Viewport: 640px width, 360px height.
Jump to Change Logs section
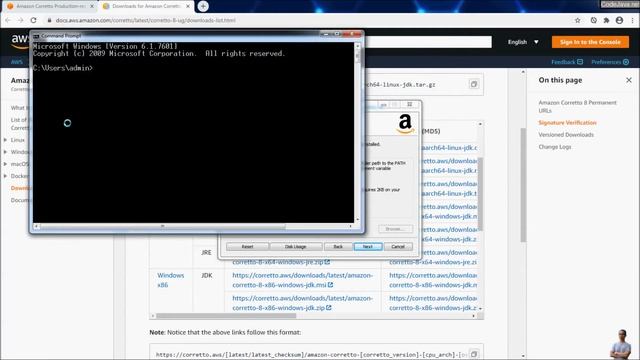tap(555, 147)
